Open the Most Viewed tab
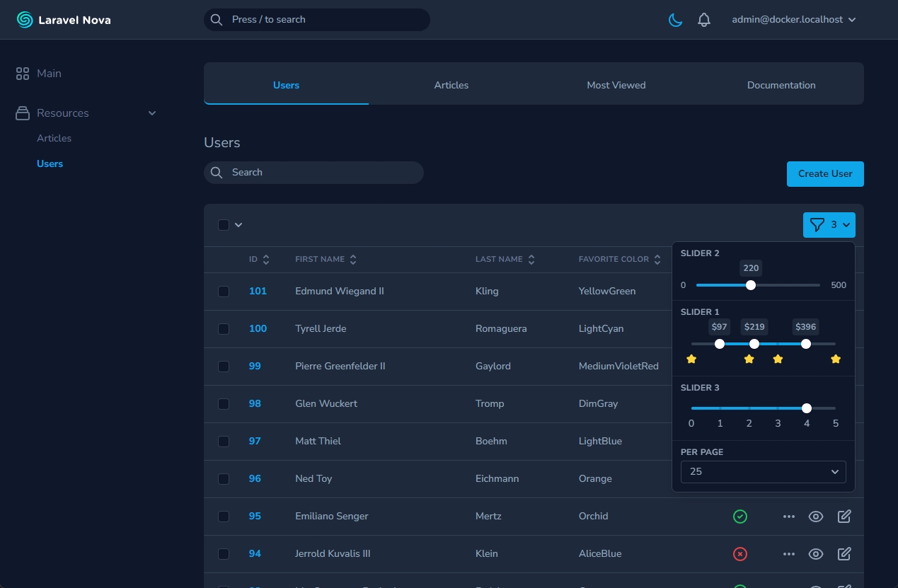The image size is (898, 588). click(616, 85)
